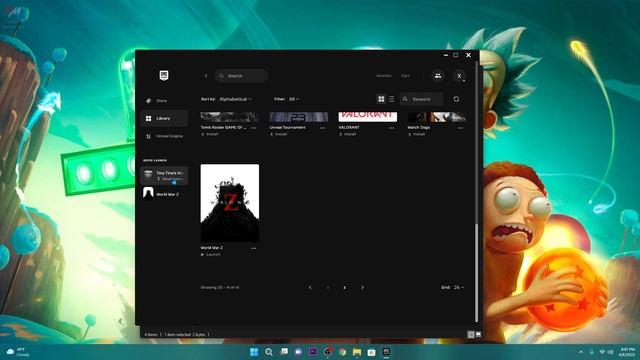Open Windows taskbar search
Image resolution: width=640 pixels, height=360 pixels.
point(269,352)
